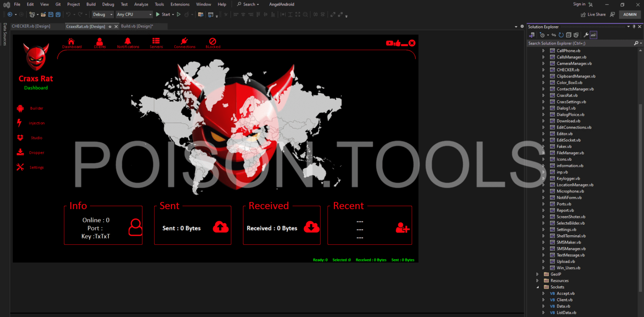Click the crossed-tools icon beside Settings
This screenshot has height=317, width=644.
20,167
